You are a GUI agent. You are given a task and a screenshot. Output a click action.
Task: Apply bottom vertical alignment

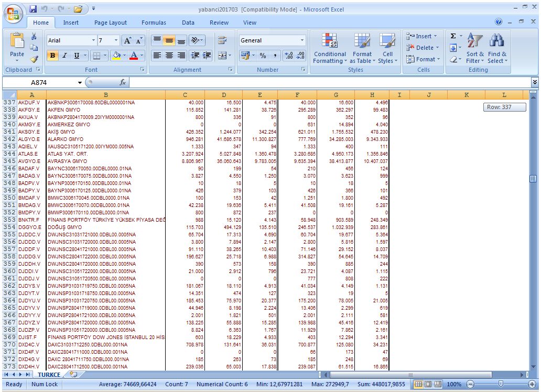tap(181, 40)
